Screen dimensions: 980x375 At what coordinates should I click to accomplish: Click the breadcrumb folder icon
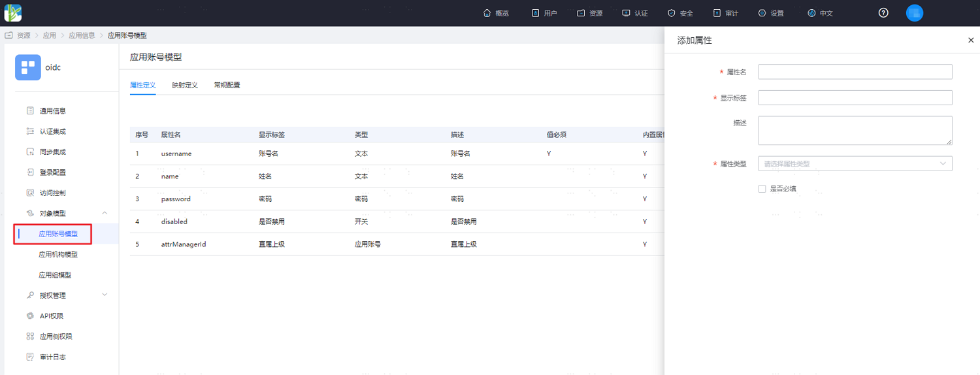(9, 35)
